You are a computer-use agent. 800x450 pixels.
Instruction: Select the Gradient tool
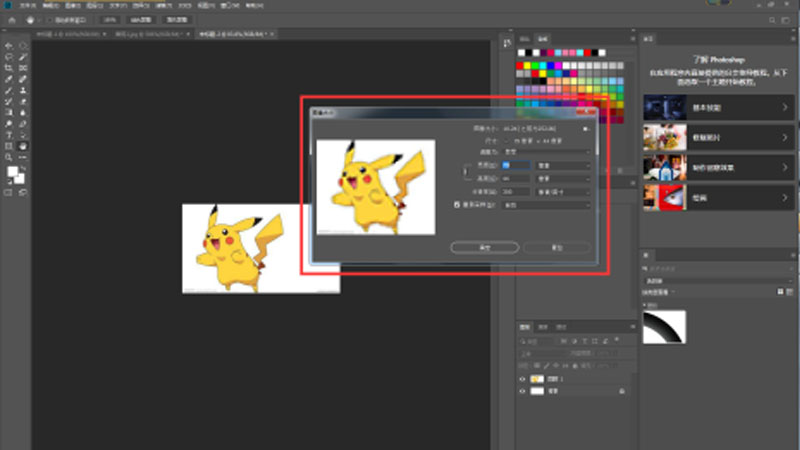(x=9, y=113)
